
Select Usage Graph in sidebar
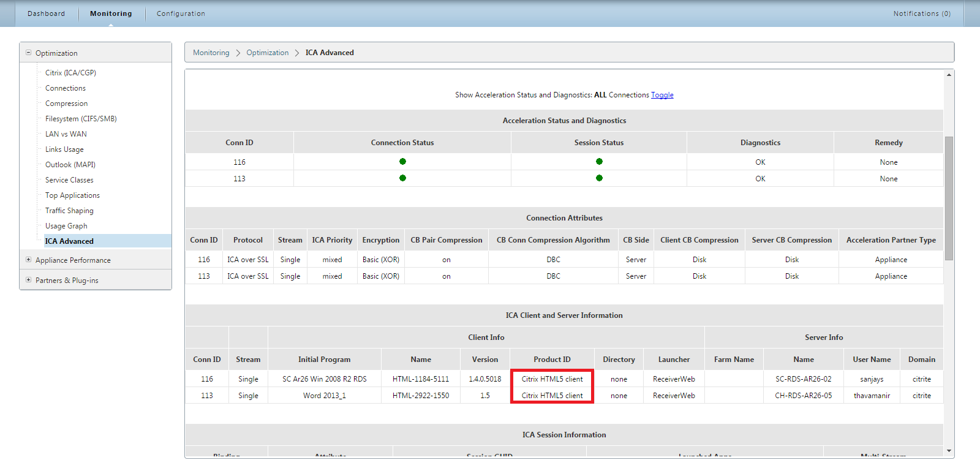point(66,226)
